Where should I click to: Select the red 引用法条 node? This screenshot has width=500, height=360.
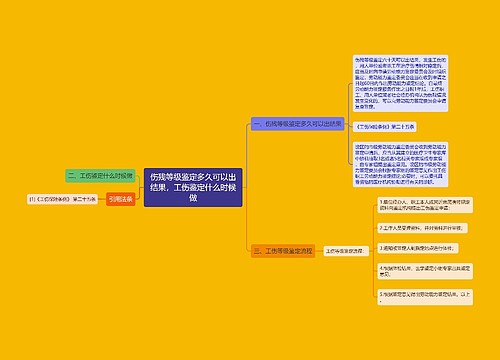point(121,199)
